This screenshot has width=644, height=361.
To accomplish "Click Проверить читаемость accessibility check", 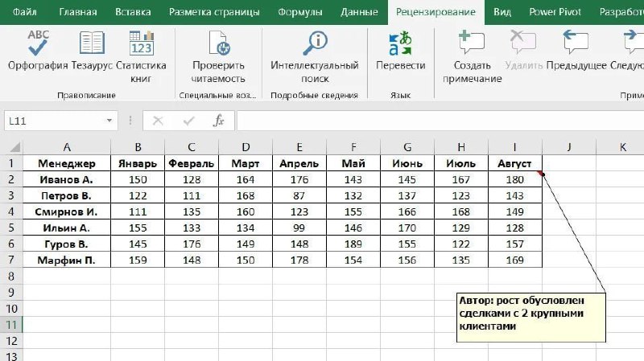I will [x=218, y=56].
